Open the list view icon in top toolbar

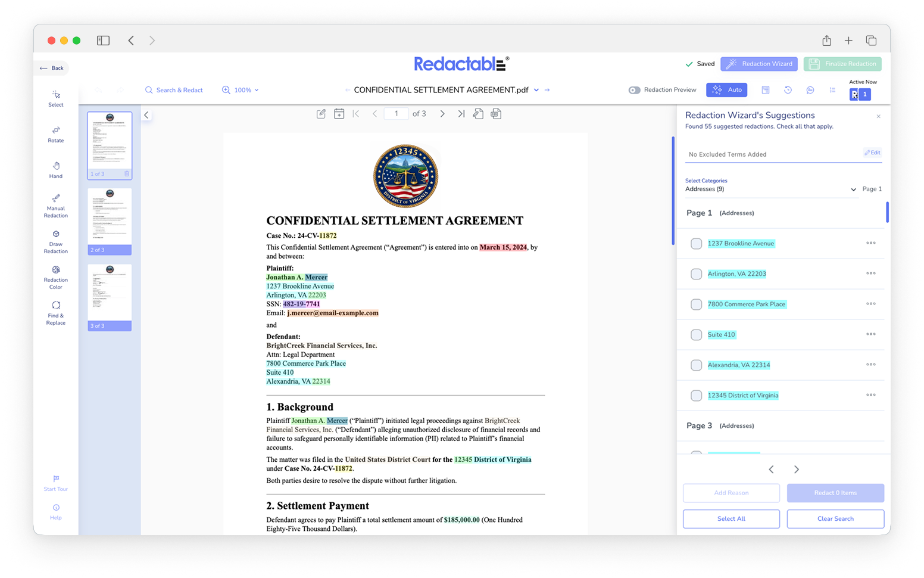[x=832, y=90]
